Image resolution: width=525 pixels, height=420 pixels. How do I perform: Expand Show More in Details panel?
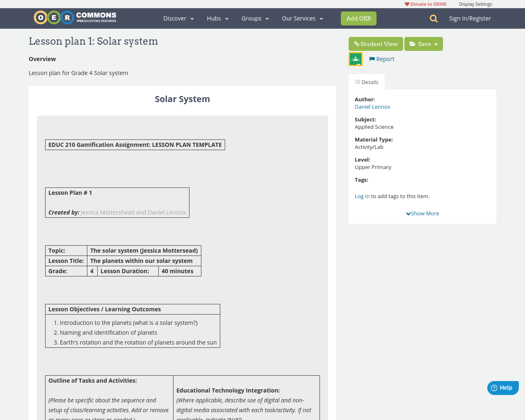coord(422,213)
